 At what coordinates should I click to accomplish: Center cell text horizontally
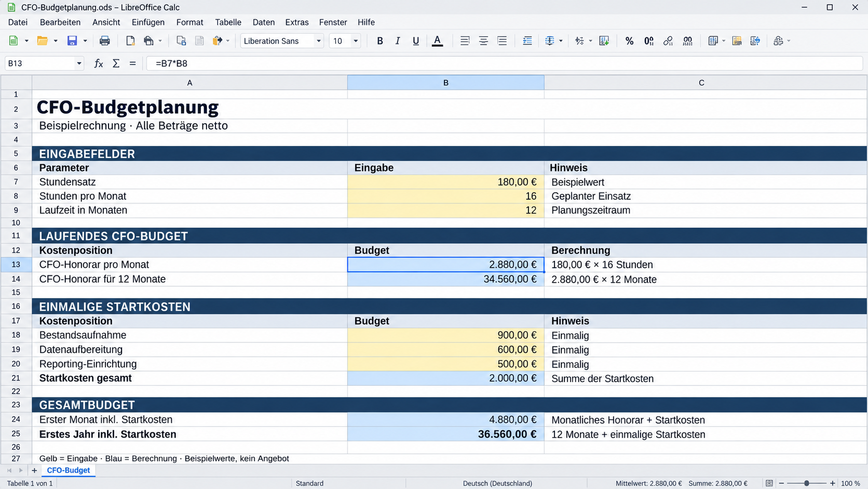(x=483, y=41)
